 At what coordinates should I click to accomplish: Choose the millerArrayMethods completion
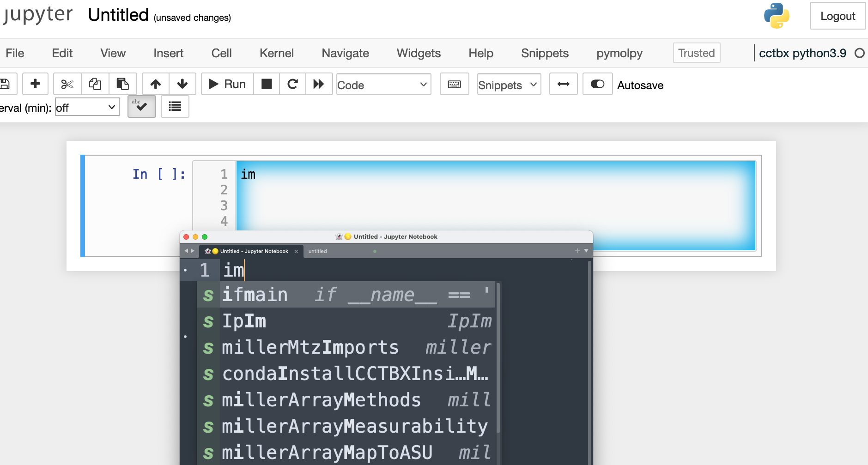click(x=346, y=400)
